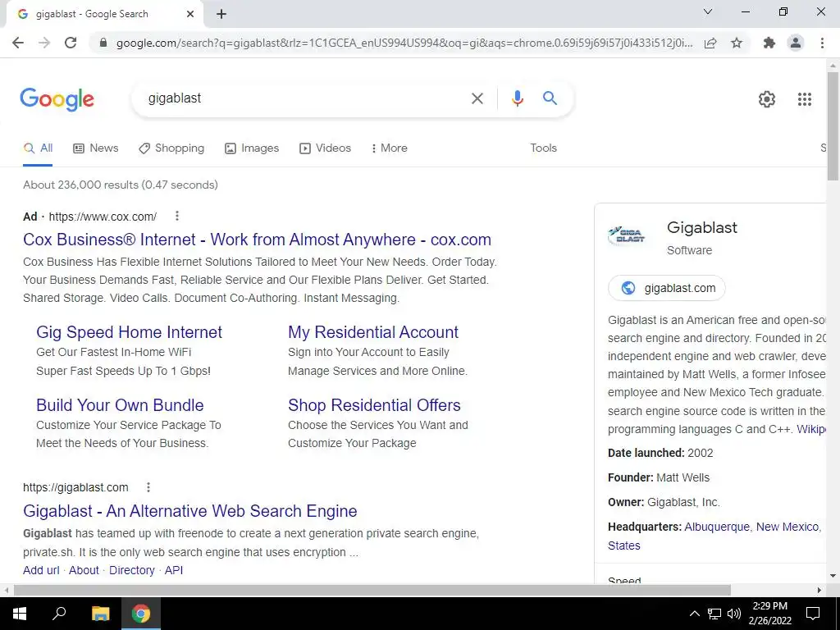Open the Chrome three-dot menu
Screen dimensions: 840x630
pos(822,43)
